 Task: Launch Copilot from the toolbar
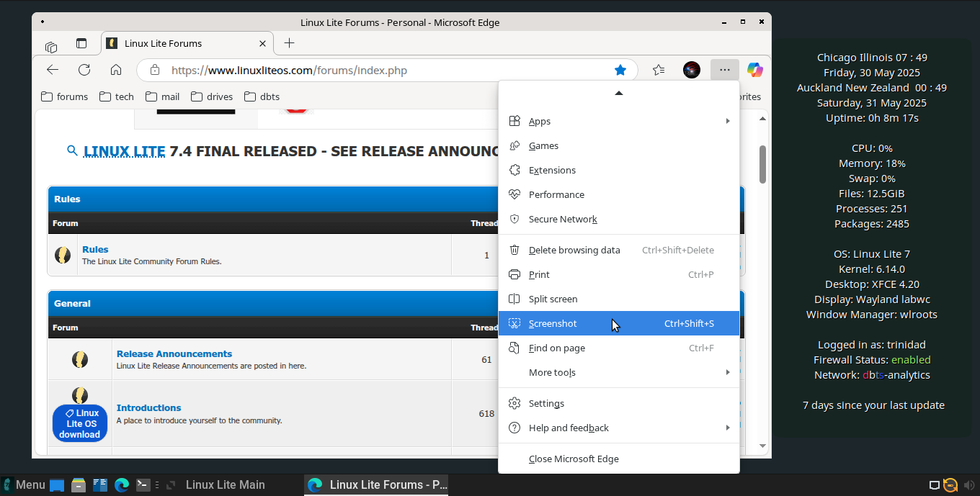pos(755,70)
